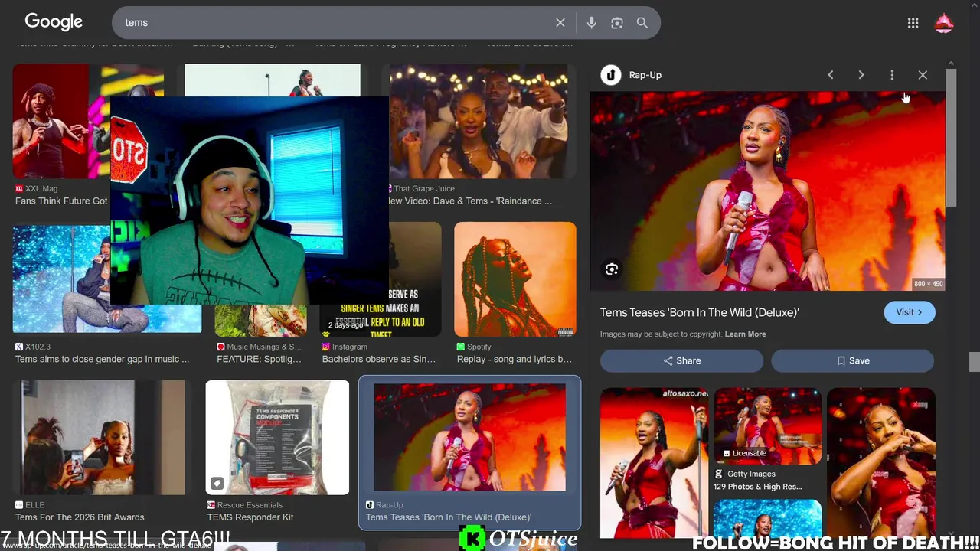
Task: Click the 'That Grape Juice' source label
Action: click(424, 188)
